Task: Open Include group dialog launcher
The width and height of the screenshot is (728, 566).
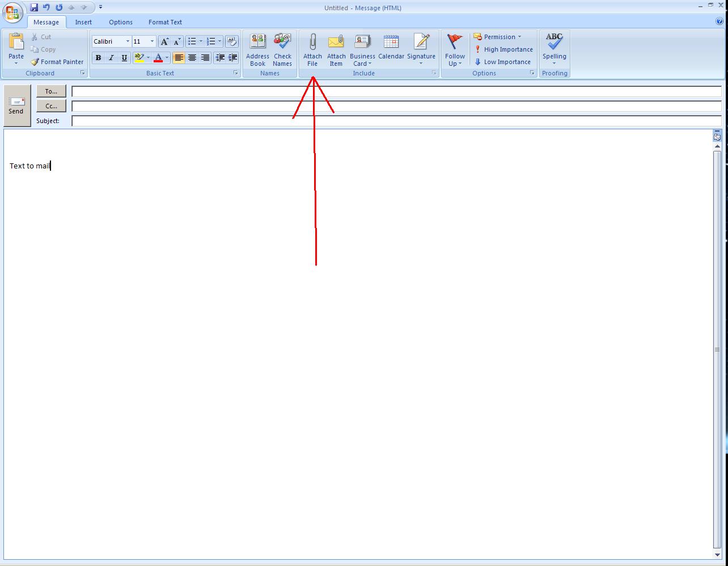Action: [x=434, y=73]
